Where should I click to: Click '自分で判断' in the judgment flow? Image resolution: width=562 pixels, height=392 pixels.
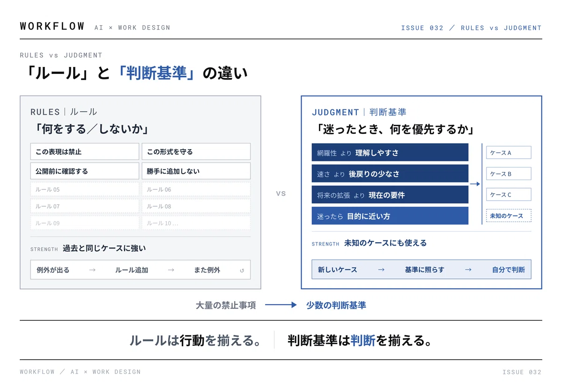coord(509,269)
